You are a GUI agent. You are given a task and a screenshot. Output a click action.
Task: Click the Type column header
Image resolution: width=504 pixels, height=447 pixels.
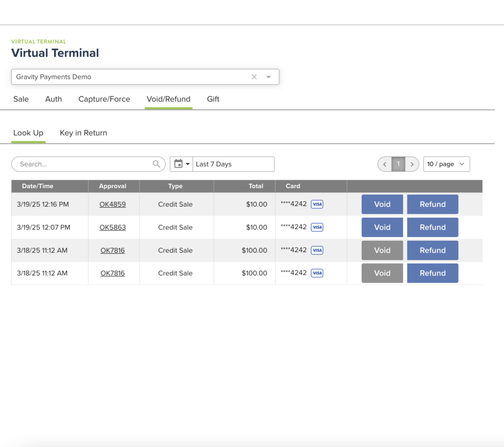(x=176, y=186)
